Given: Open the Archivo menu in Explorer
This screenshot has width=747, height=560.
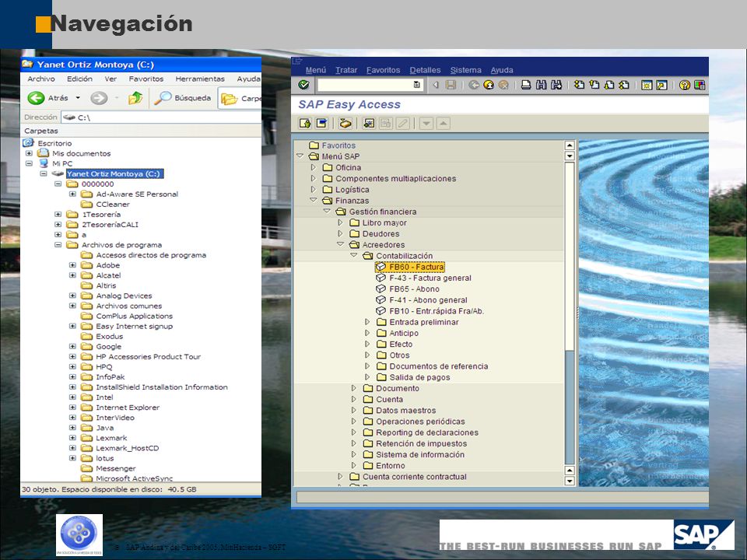Looking at the screenshot, I should pos(41,79).
